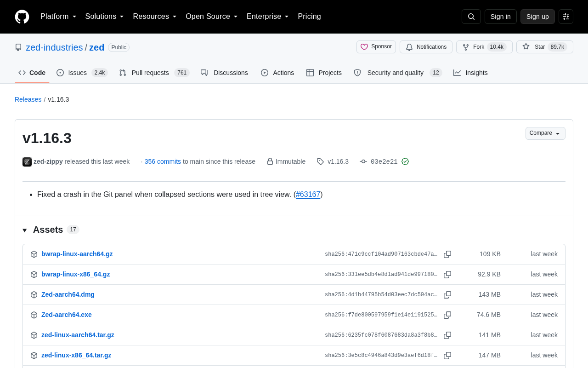Download bwrap-linux-aarch64.gz
The image size is (588, 368).
[77, 254]
